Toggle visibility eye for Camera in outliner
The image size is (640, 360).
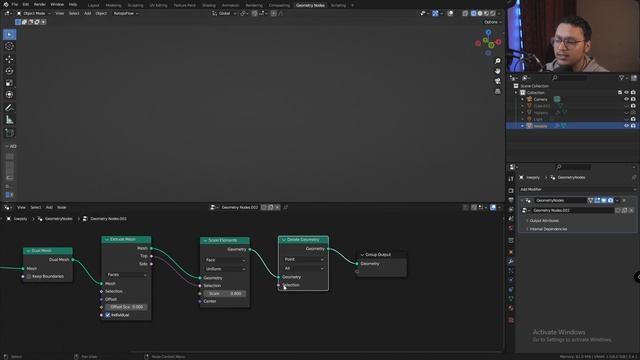pyautogui.click(x=627, y=99)
